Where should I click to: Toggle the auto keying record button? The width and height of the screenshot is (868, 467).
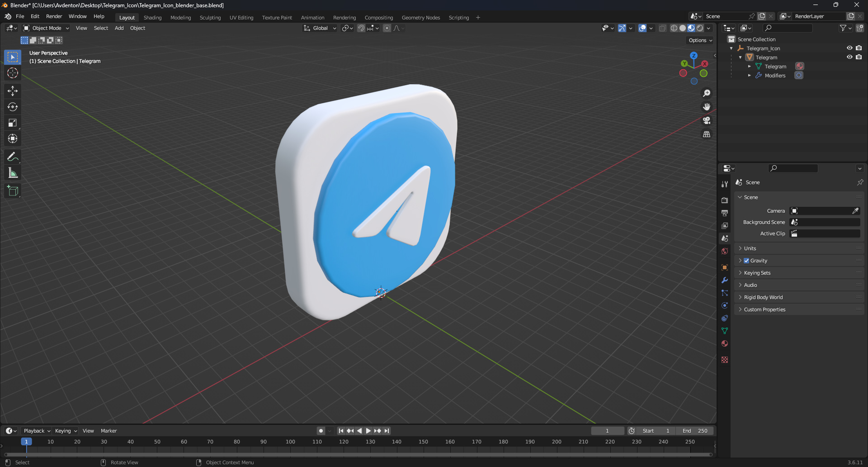pos(321,431)
